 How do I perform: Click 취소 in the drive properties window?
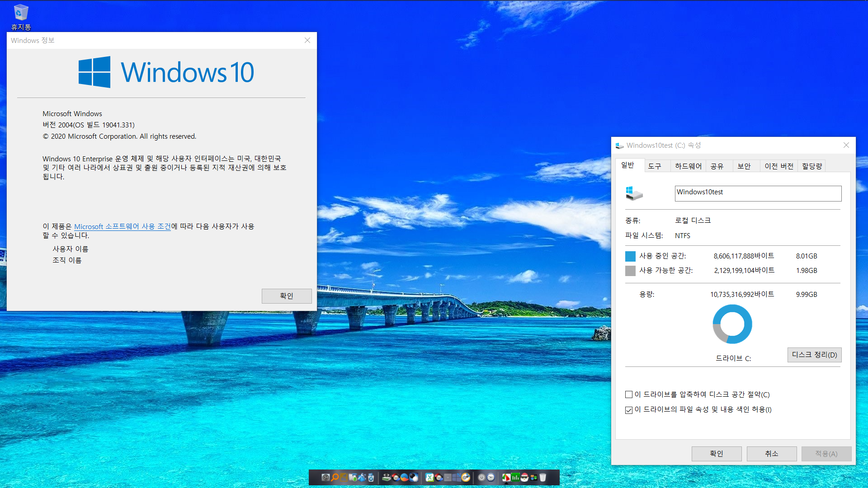tap(772, 454)
